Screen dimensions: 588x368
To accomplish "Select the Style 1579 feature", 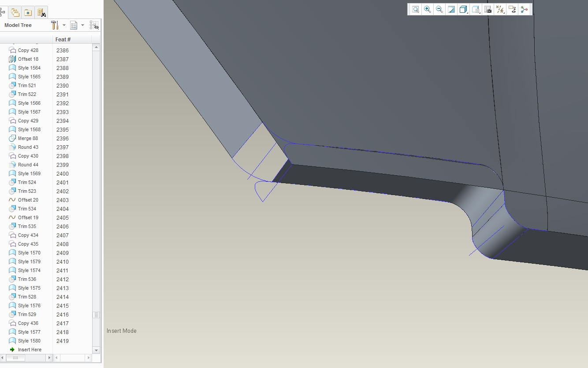I will click(x=29, y=261).
